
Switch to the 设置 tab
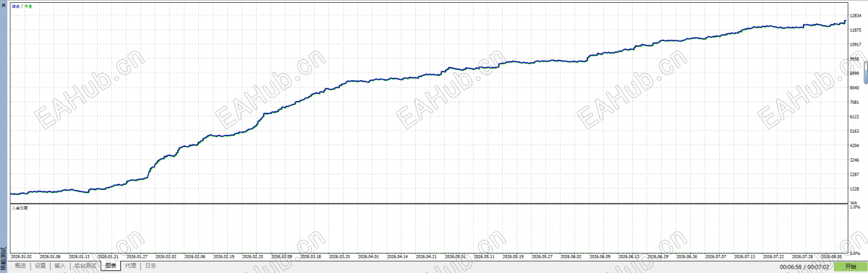[x=41, y=266]
